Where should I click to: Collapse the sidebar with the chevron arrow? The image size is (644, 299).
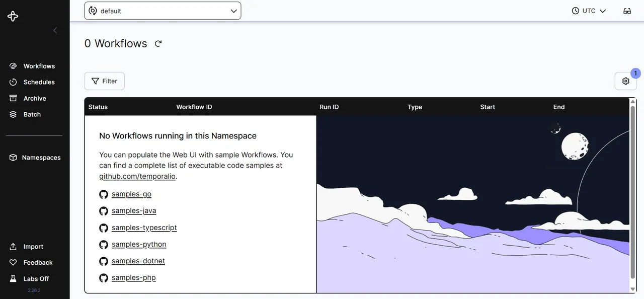(x=55, y=31)
